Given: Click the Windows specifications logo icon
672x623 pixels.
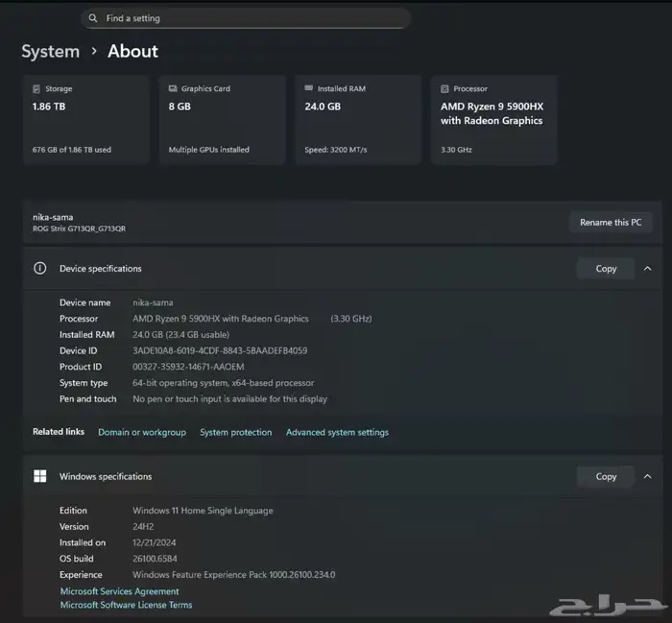Looking at the screenshot, I should tap(39, 476).
